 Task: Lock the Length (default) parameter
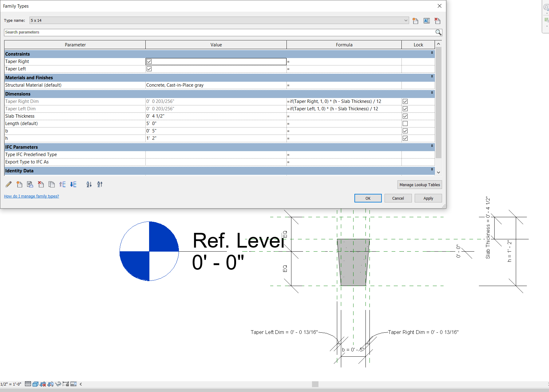pyautogui.click(x=405, y=123)
